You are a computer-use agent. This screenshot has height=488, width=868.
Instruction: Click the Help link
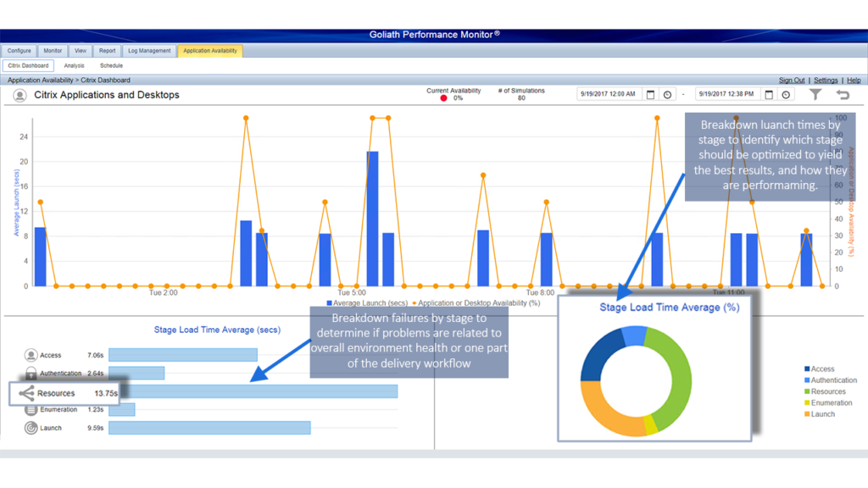[854, 80]
